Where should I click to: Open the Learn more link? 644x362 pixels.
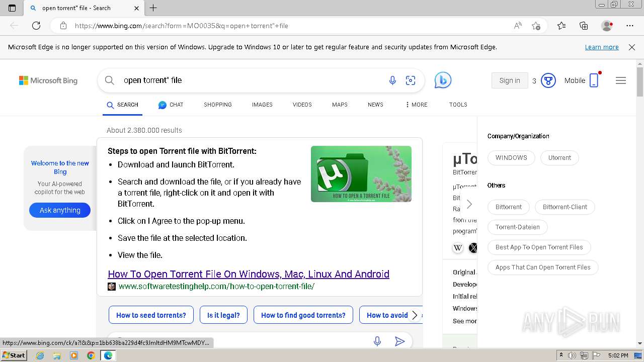[602, 47]
